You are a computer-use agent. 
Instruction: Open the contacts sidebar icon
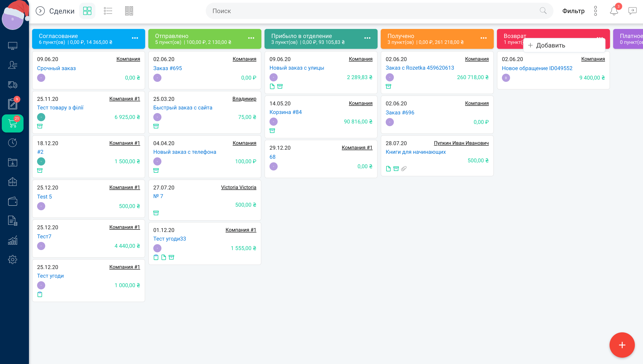pos(12,65)
